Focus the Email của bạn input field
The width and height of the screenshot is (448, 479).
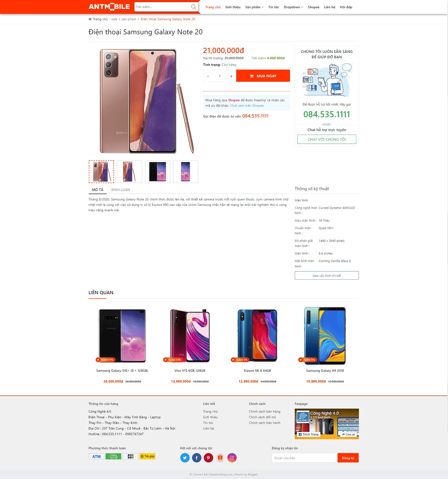pos(305,458)
